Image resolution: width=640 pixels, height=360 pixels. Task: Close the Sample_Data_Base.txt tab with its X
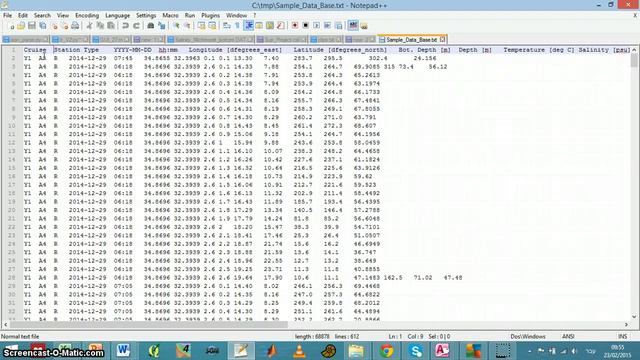(x=442, y=40)
